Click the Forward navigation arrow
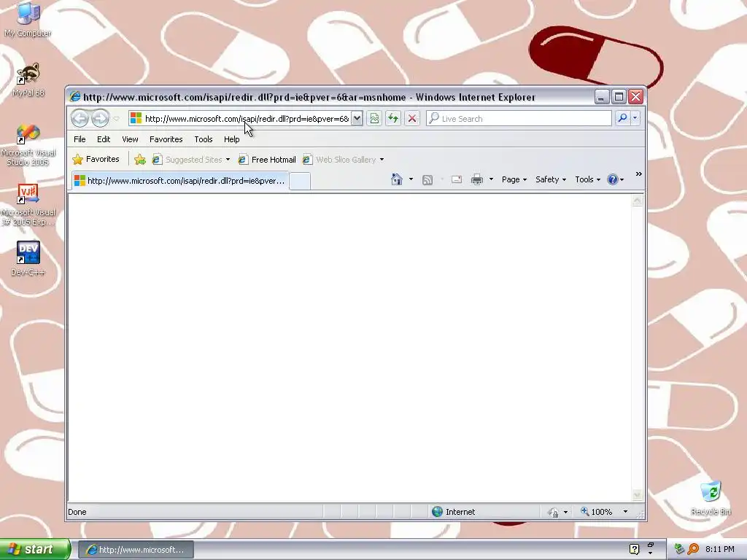 pyautogui.click(x=100, y=118)
